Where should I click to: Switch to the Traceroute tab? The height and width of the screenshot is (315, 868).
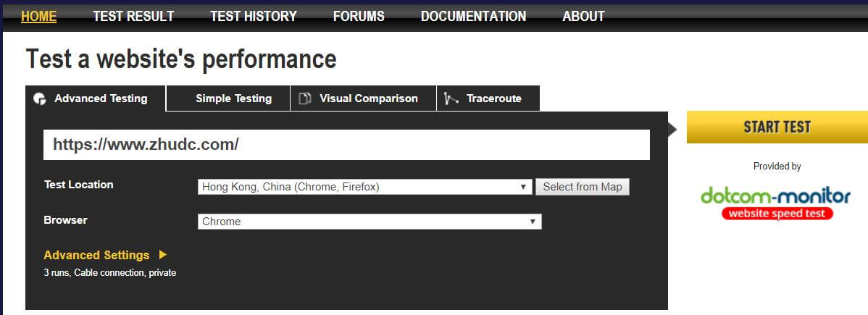[x=493, y=98]
